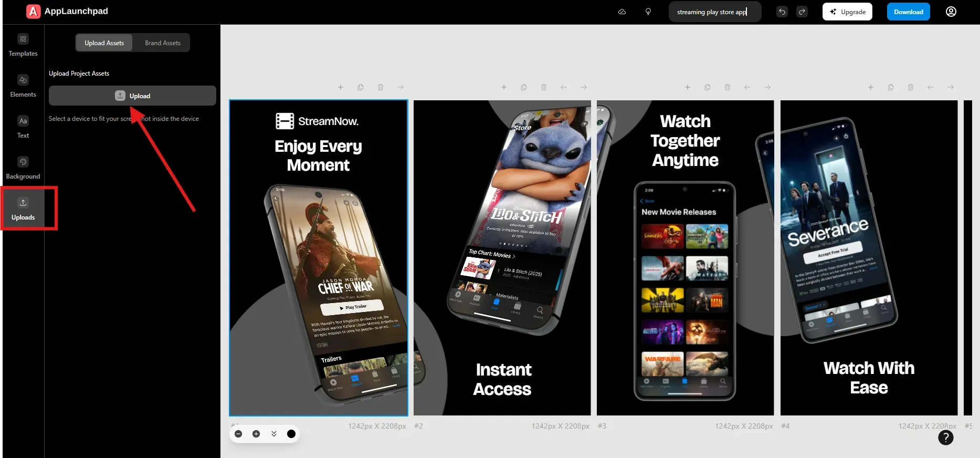Select the Watch Together Anytime screenshot
Viewport: 980px width, 458px height.
pos(686,258)
